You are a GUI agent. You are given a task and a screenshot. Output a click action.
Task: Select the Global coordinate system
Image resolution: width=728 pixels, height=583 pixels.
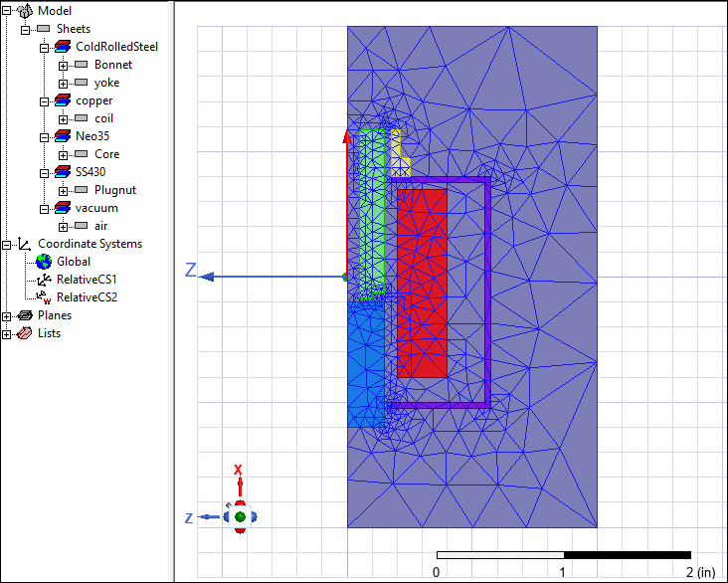pyautogui.click(x=74, y=262)
